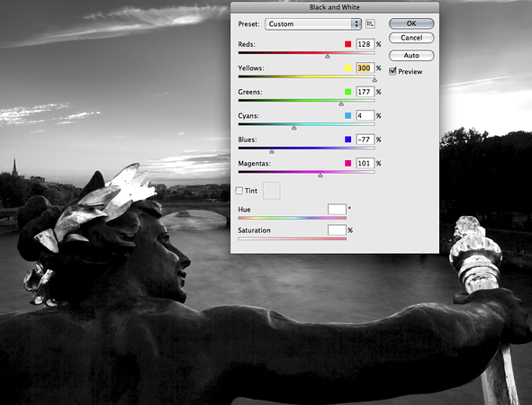This screenshot has width=532, height=405.
Task: Apply the Auto button
Action: click(x=411, y=55)
